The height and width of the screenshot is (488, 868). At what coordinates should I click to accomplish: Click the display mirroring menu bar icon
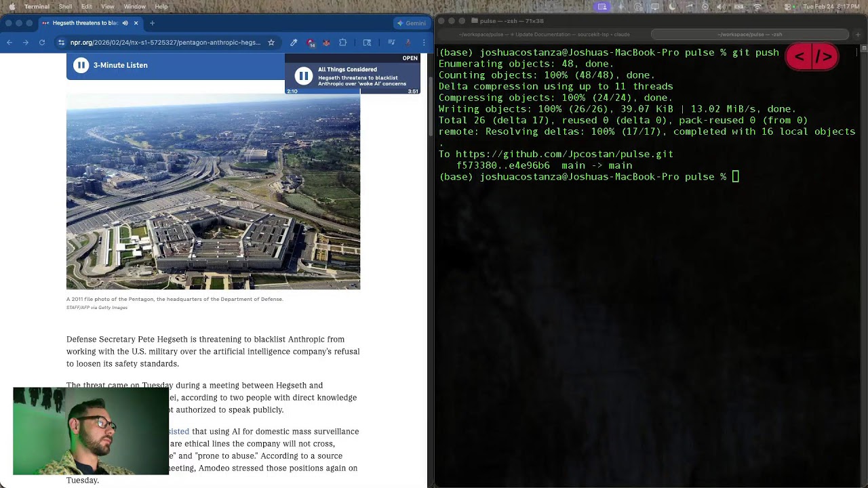[x=655, y=7]
